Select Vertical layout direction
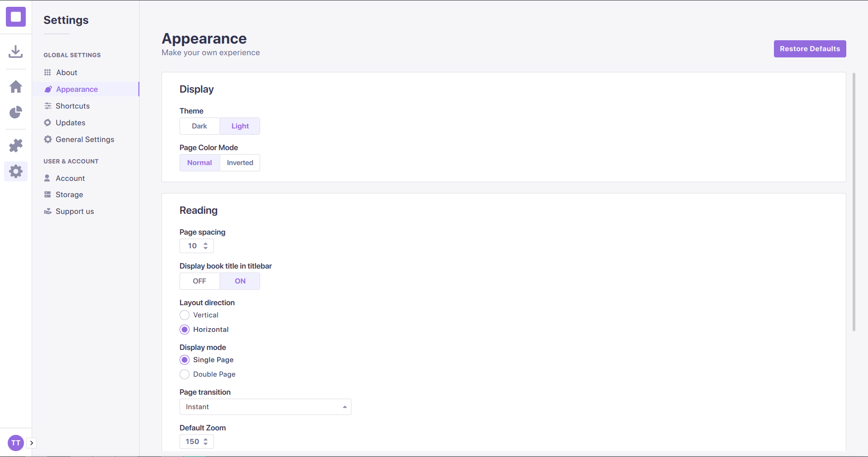The height and width of the screenshot is (457, 868). tap(185, 315)
